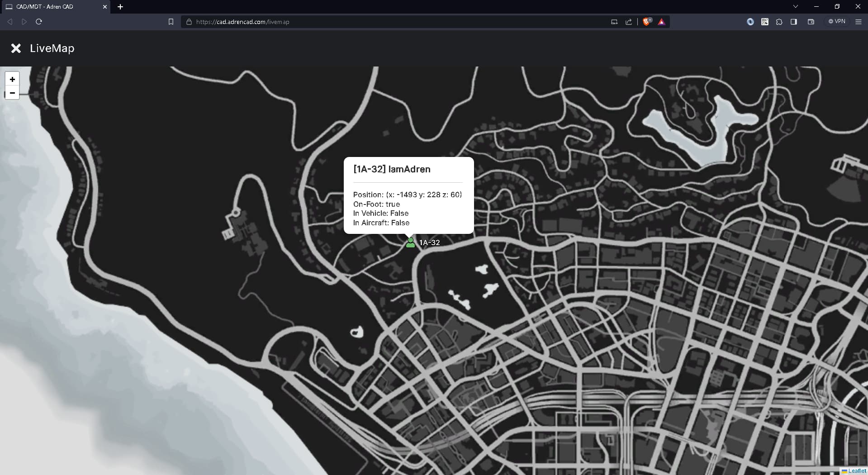View site lock information
Screen dimensions: 868x475
[189, 22]
